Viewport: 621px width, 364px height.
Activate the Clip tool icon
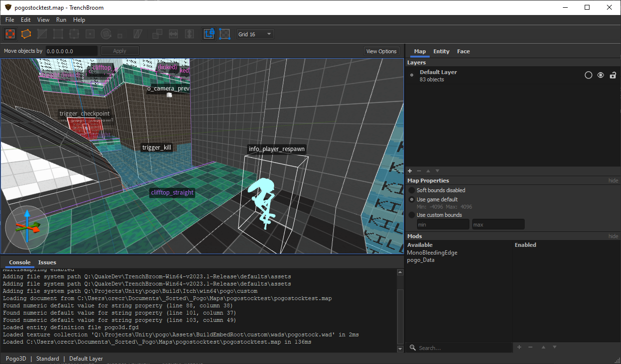42,34
